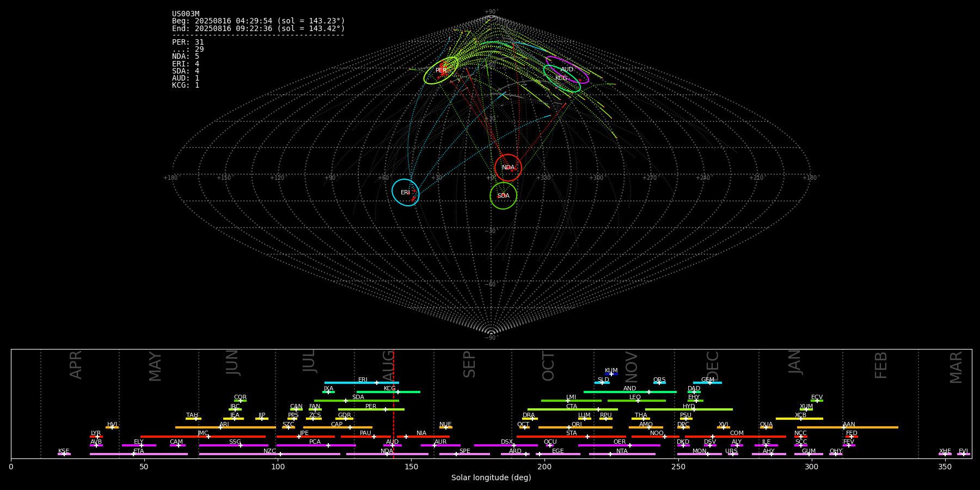Click the COR shower bar
Viewport: 980px width, 490px height.
[x=240, y=401]
